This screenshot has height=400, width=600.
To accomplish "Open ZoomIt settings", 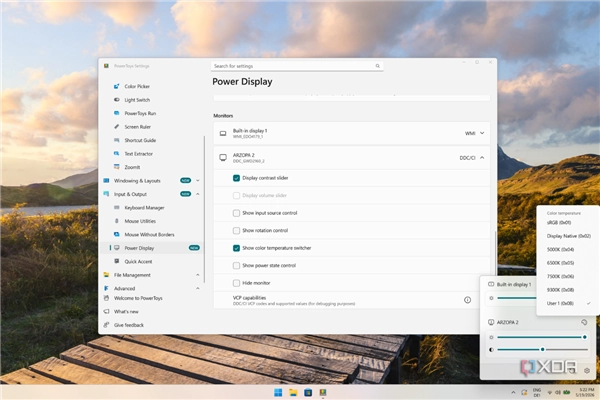I will [x=132, y=167].
